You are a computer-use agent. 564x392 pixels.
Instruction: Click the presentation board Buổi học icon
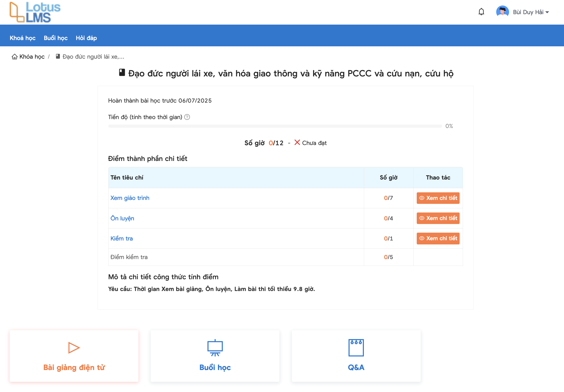tap(215, 348)
